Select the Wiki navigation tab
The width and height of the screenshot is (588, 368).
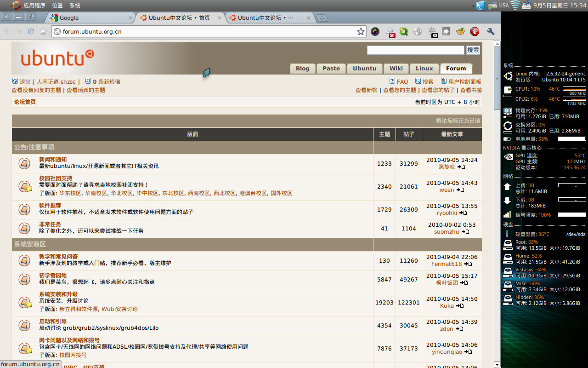click(x=396, y=69)
